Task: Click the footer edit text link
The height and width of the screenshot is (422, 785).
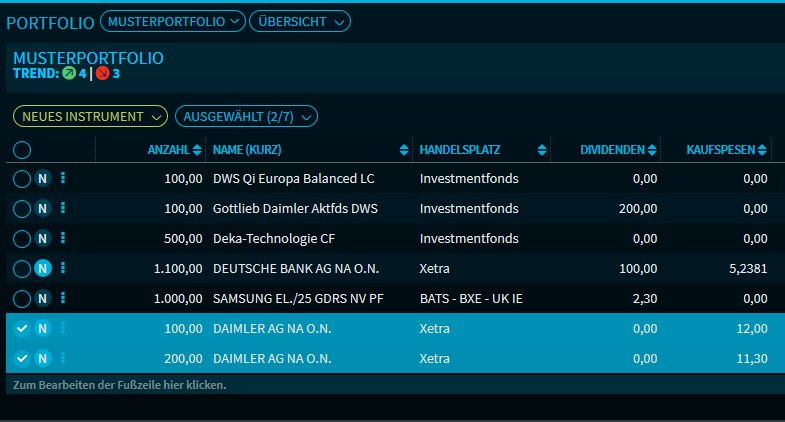Action: [x=119, y=385]
